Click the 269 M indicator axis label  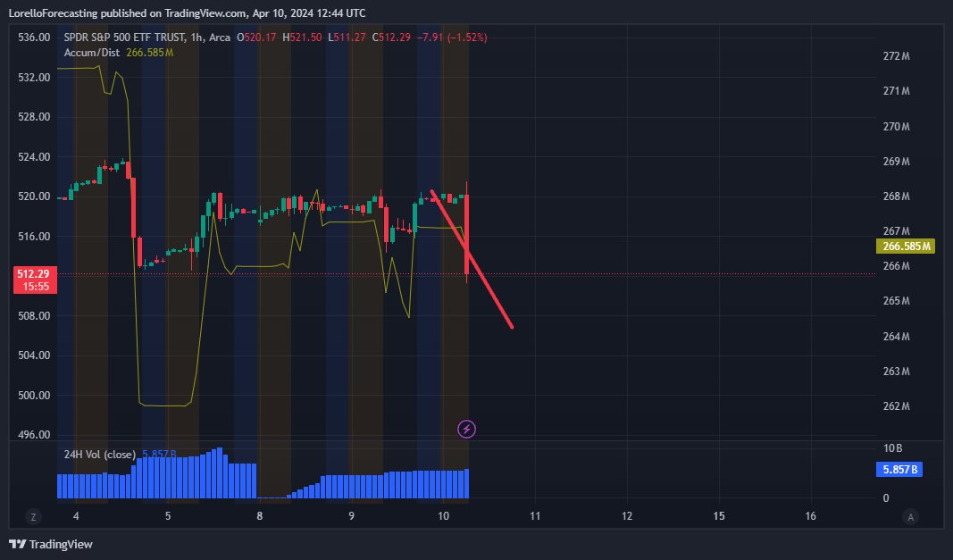[897, 161]
